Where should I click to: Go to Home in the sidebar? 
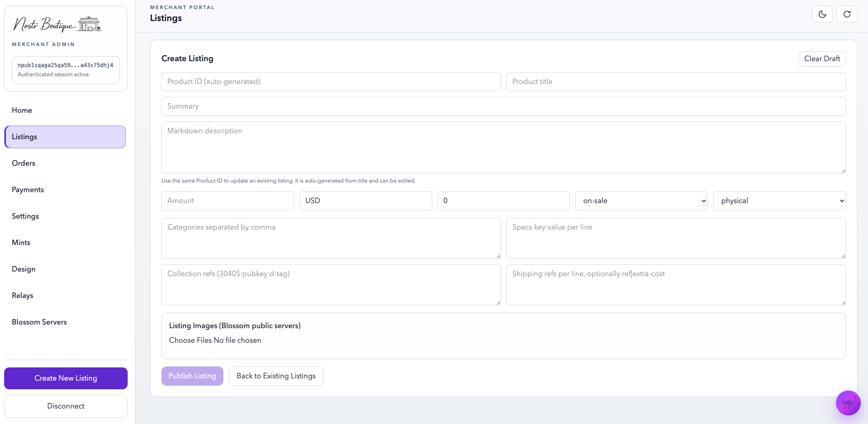click(65, 110)
